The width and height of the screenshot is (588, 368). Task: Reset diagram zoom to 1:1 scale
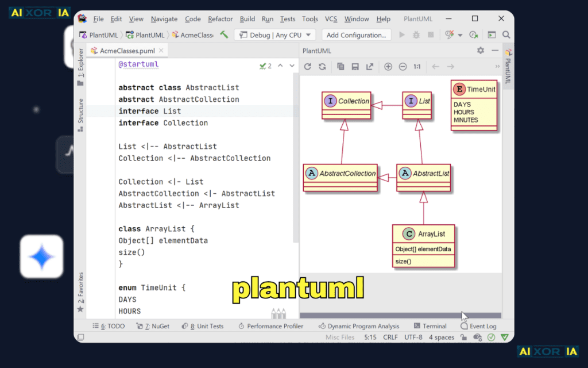(x=417, y=66)
